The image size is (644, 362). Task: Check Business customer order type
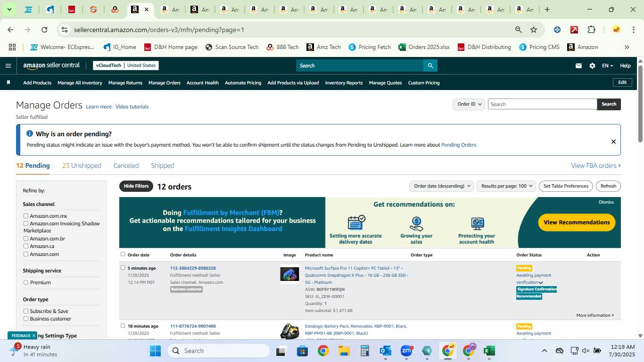click(26, 319)
